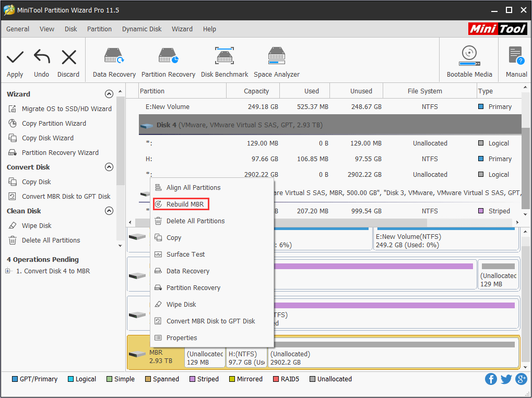Choose Wipe Disk in context menu
The height and width of the screenshot is (398, 532).
212,305
